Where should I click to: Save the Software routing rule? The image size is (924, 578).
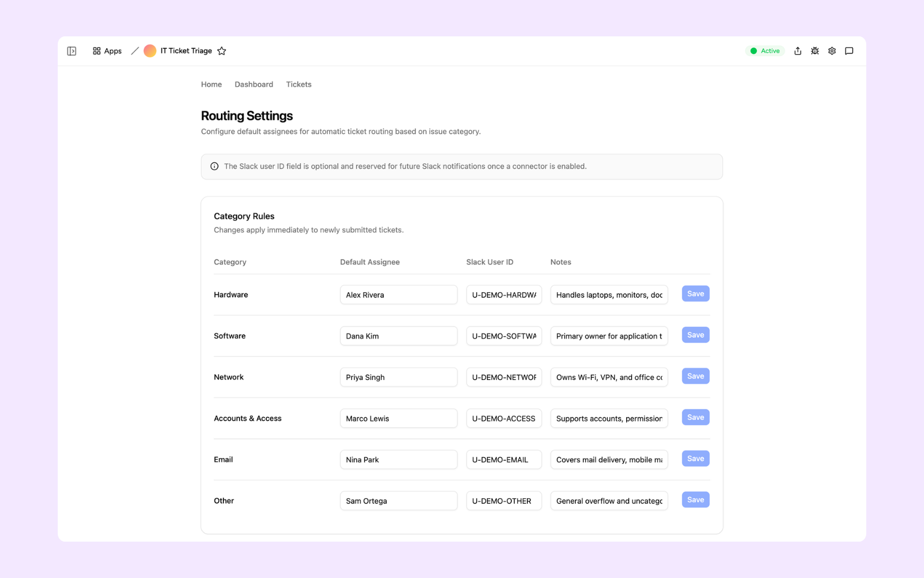696,335
